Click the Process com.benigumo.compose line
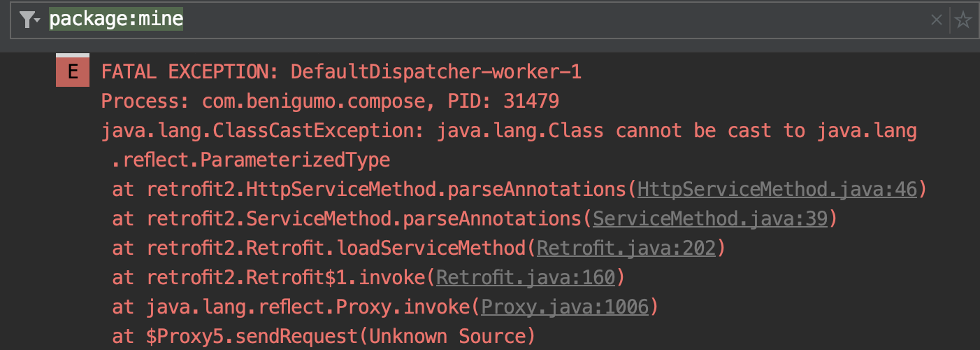980x350 pixels. coord(330,101)
